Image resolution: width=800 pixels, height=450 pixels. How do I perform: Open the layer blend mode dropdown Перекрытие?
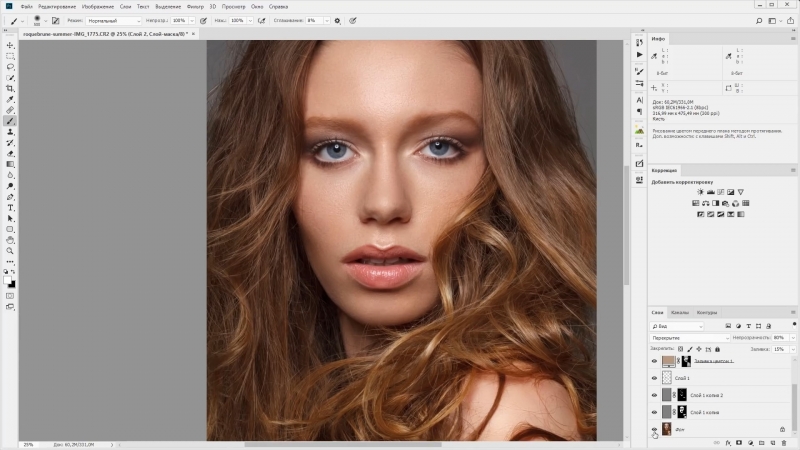pyautogui.click(x=690, y=338)
